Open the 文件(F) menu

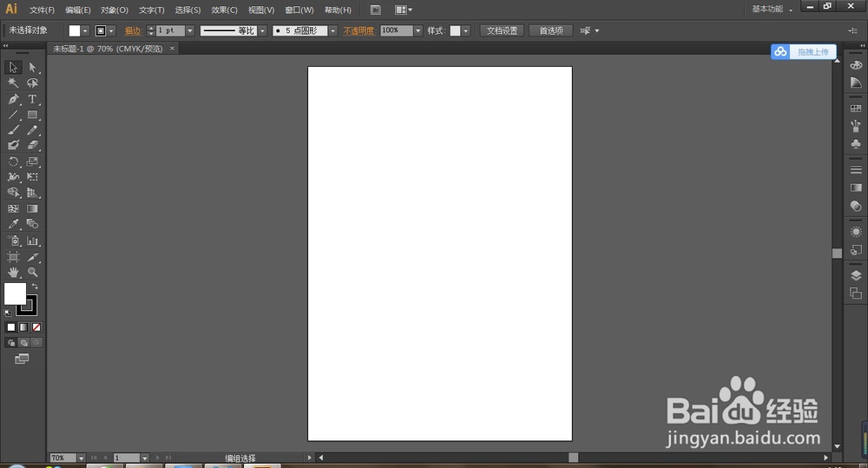tap(42, 10)
